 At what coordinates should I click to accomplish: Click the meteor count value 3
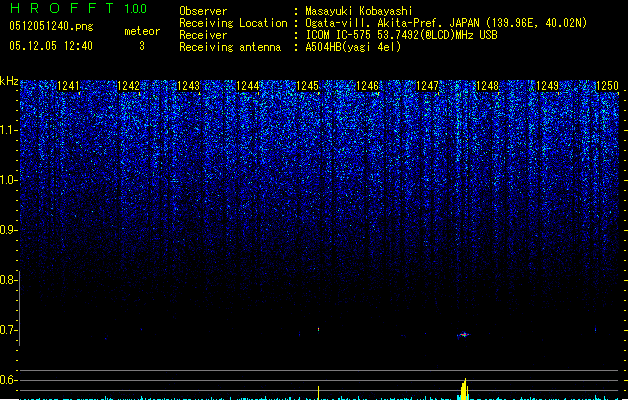tap(142, 46)
